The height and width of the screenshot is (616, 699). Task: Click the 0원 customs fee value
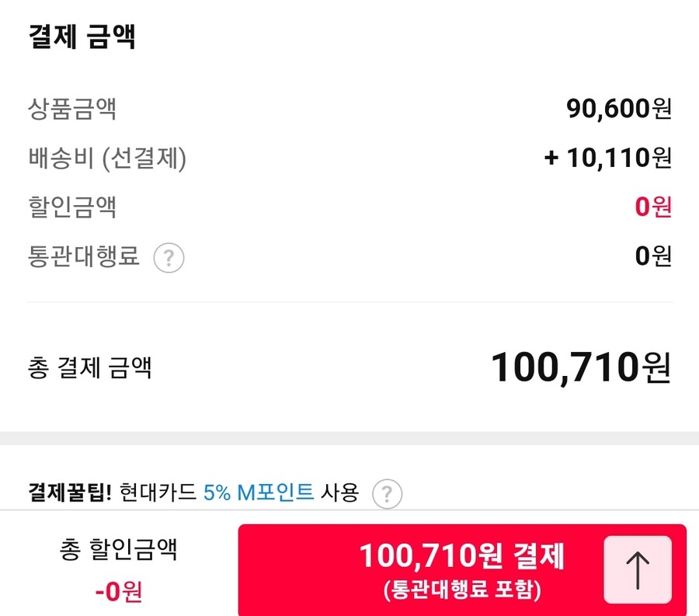[652, 256]
